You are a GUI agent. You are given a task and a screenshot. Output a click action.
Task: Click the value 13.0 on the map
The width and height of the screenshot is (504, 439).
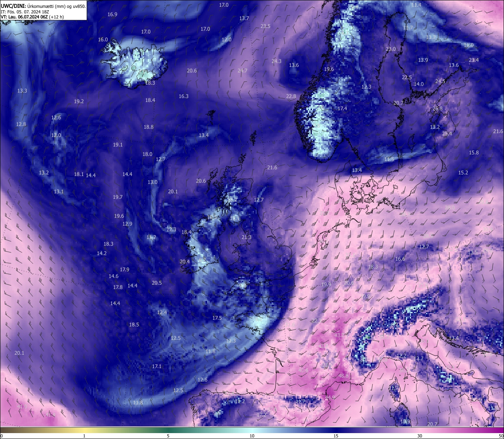(152, 182)
